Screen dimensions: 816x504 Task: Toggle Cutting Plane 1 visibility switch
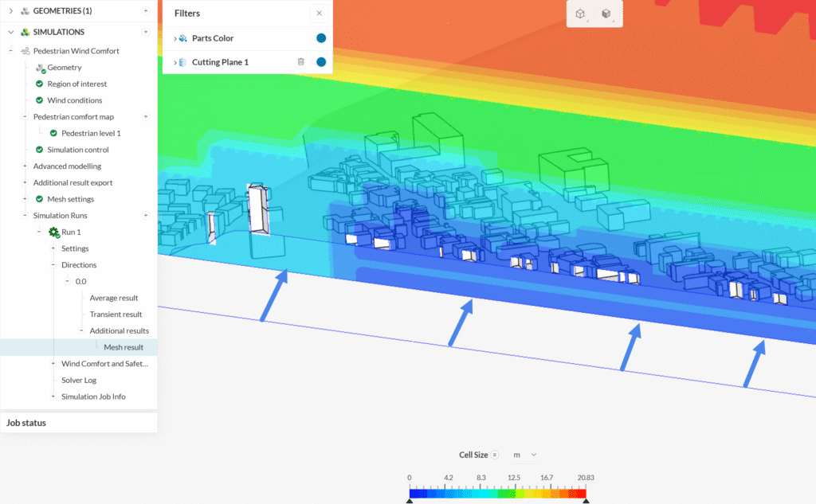320,62
